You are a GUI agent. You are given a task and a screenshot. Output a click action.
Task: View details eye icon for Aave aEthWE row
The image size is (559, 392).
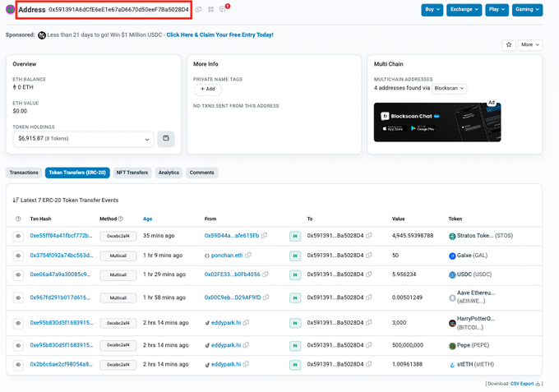18,297
